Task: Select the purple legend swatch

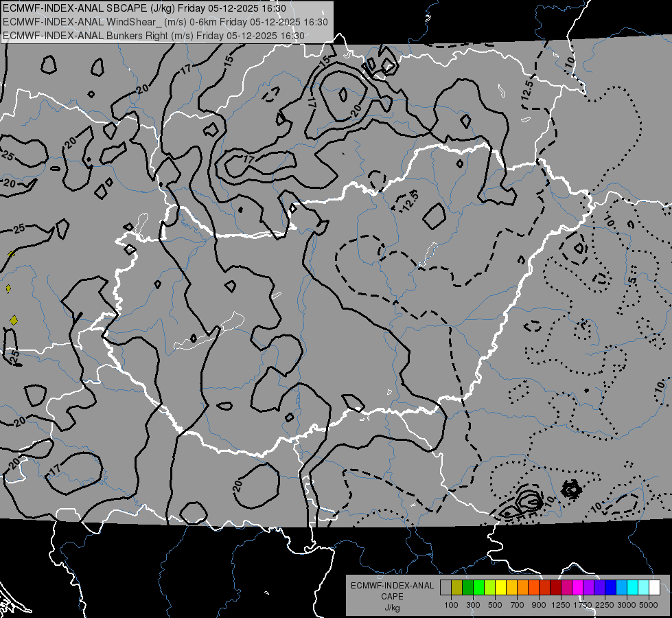Action: [x=589, y=588]
